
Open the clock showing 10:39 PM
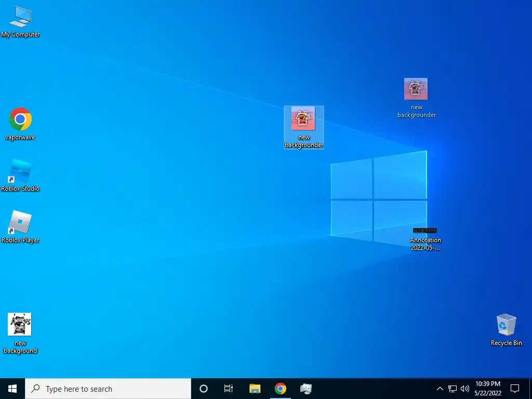(487, 389)
